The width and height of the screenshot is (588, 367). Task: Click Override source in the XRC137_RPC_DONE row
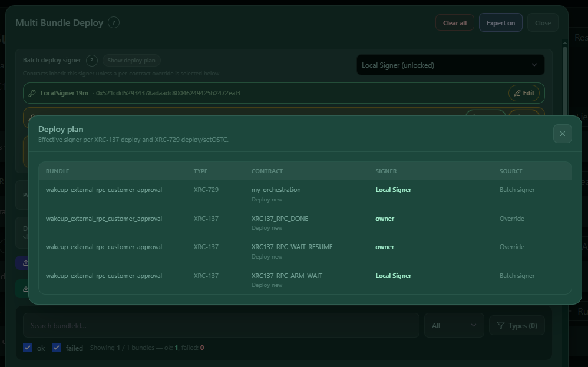pos(511,219)
